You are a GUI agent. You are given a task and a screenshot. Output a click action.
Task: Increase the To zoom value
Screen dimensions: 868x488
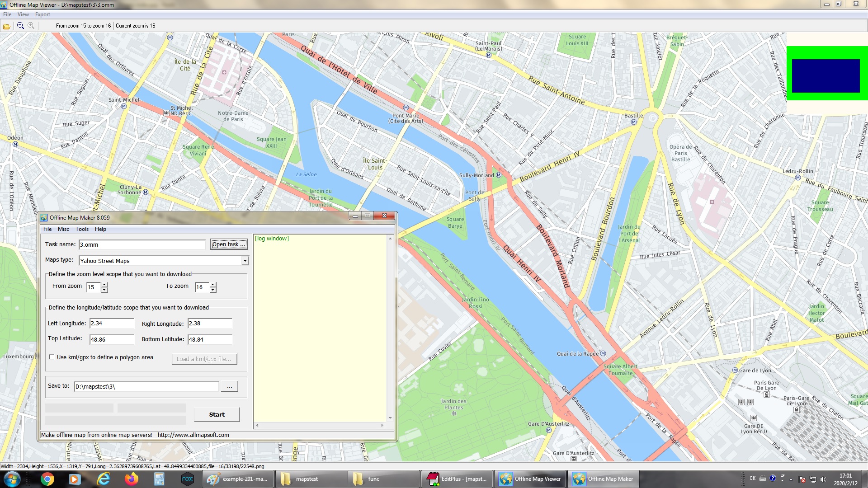point(213,285)
